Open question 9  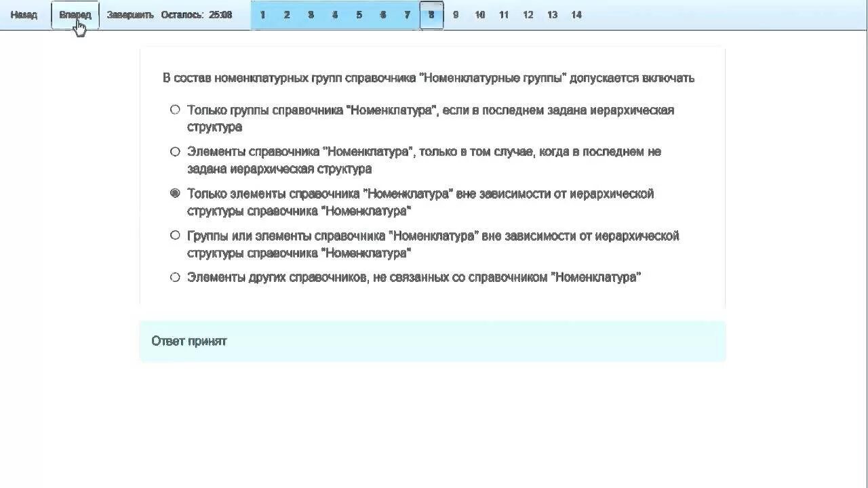456,15
